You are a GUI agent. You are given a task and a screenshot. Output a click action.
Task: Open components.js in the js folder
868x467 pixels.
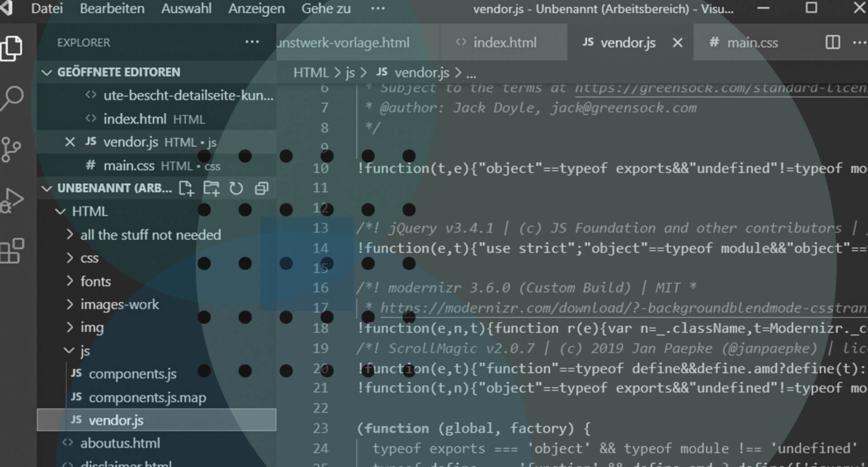click(156, 374)
